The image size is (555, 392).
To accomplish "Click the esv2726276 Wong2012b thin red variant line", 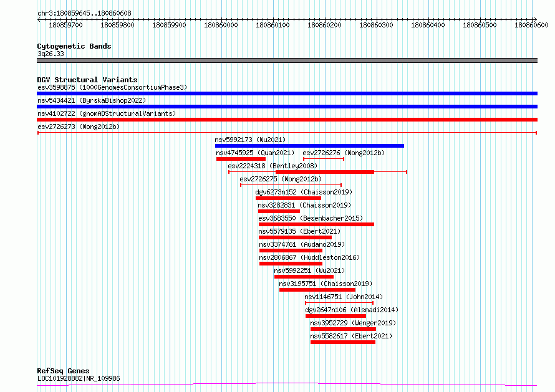I will coord(324,159).
